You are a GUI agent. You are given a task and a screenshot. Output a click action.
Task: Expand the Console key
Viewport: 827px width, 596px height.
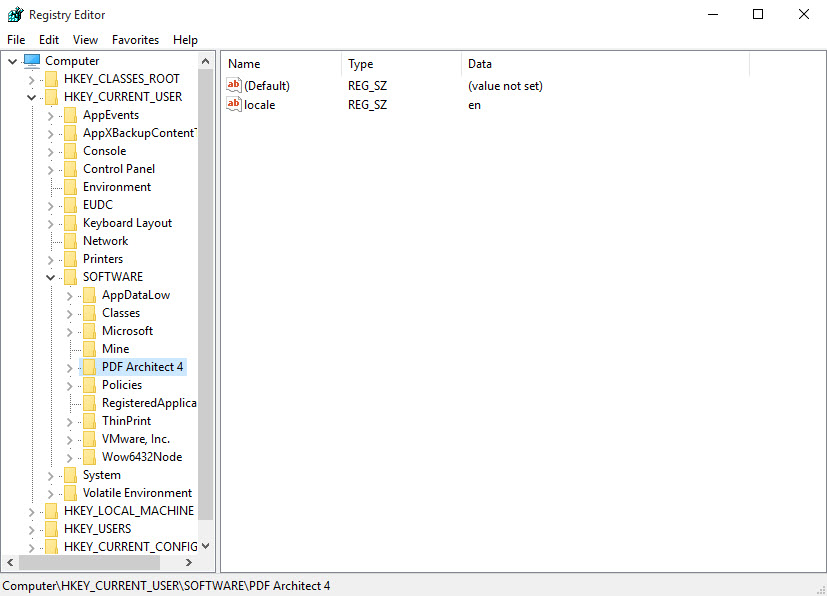click(49, 150)
